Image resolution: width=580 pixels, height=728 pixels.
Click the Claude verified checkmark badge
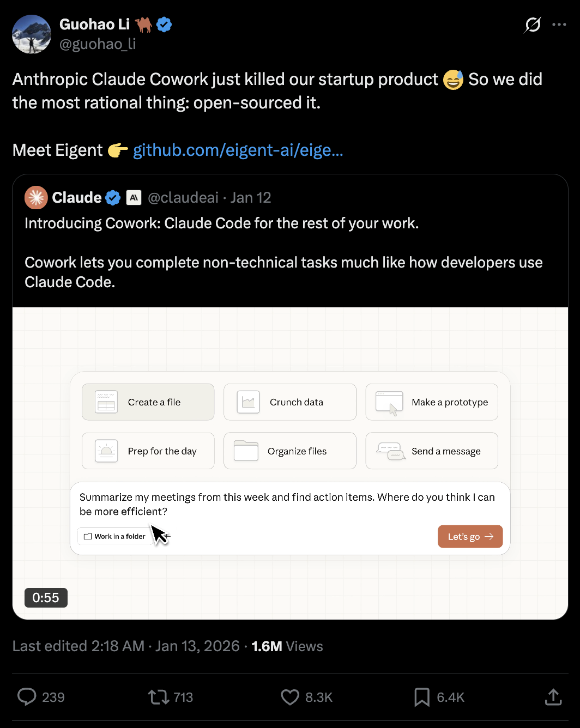(113, 198)
